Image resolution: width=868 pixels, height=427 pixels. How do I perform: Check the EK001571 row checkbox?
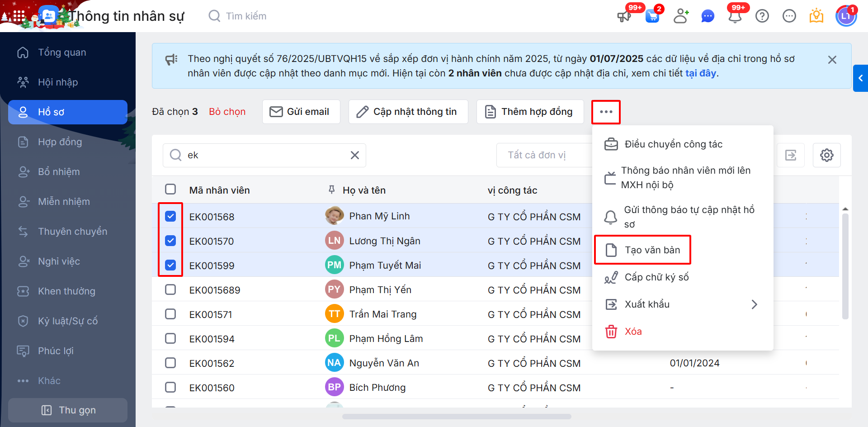(x=170, y=314)
